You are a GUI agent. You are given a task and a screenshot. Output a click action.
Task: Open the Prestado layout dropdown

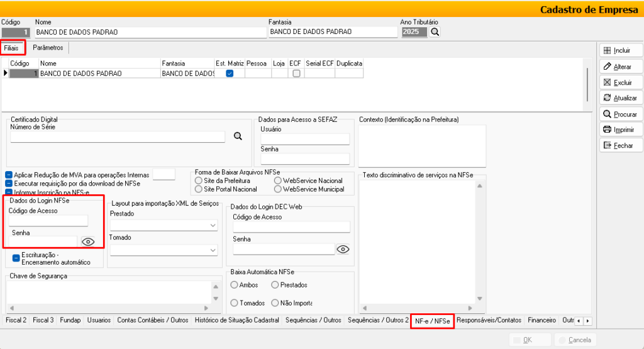[x=164, y=225]
